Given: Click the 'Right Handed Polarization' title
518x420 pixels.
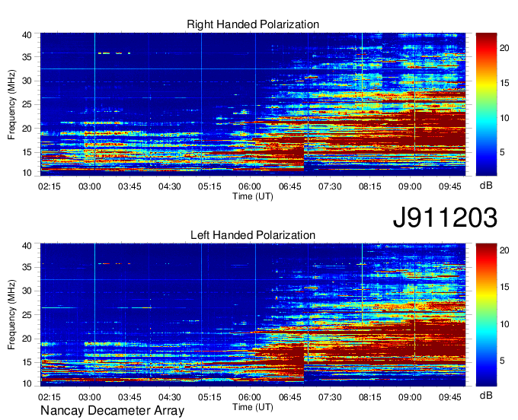Looking at the screenshot, I should [253, 24].
